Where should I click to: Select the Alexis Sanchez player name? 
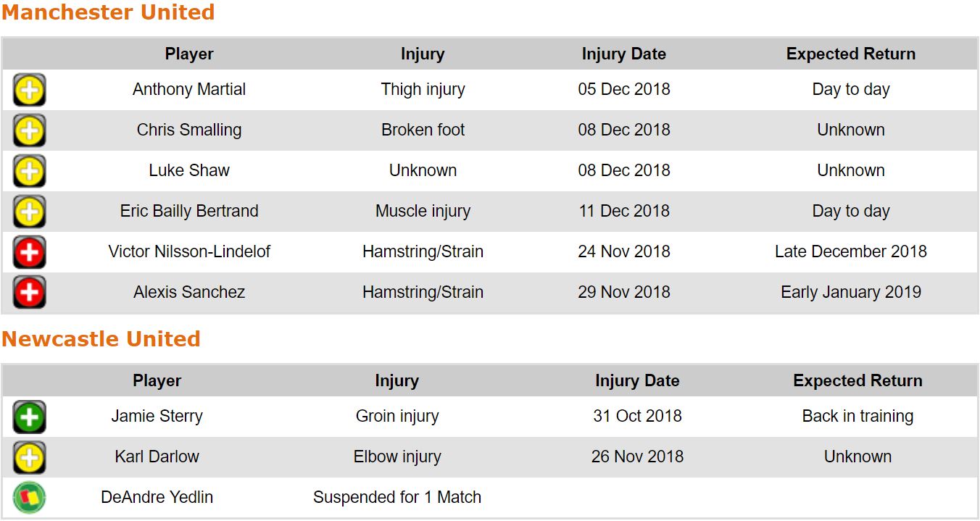tap(189, 293)
